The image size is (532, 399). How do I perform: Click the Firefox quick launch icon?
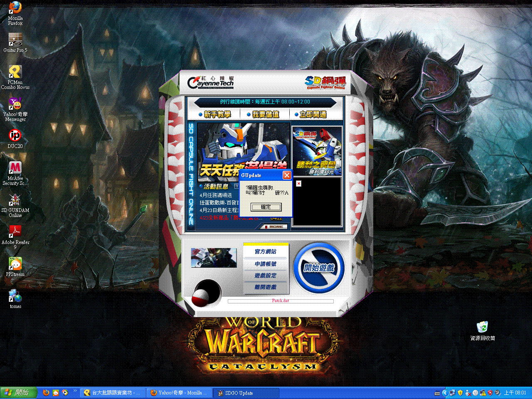[x=46, y=392]
